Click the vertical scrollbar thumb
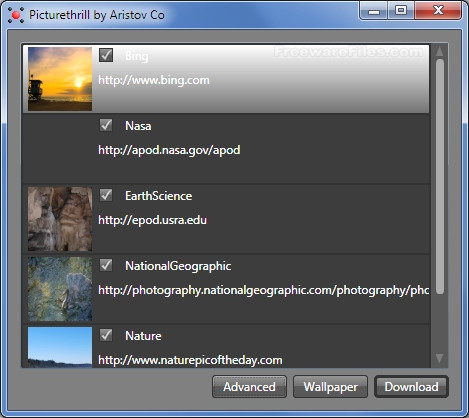 tap(440, 177)
